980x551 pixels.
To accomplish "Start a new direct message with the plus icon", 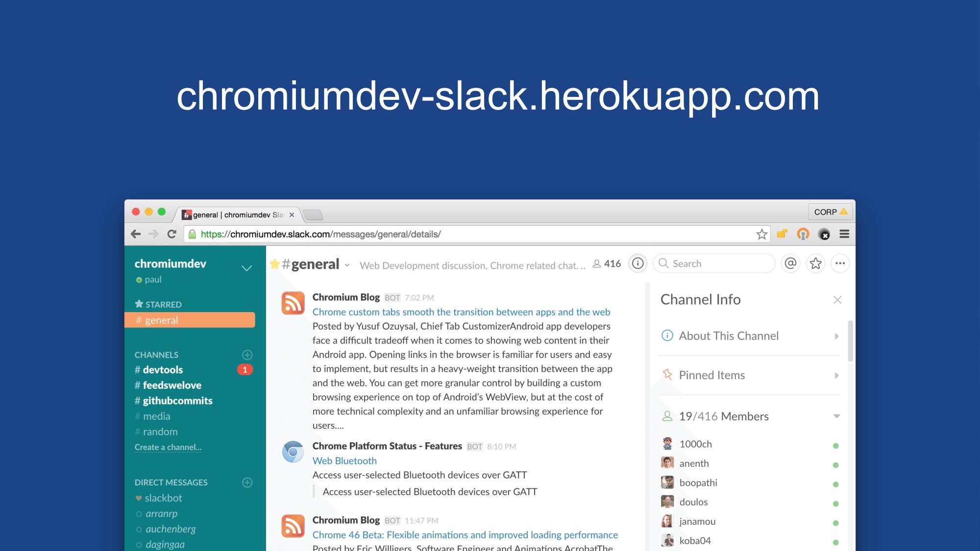I will tap(247, 482).
